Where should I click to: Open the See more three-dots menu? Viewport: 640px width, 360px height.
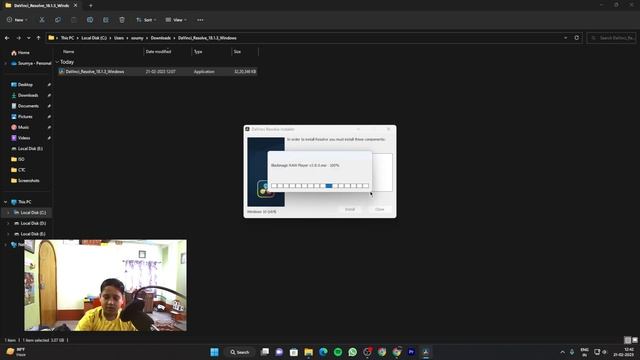tap(200, 20)
